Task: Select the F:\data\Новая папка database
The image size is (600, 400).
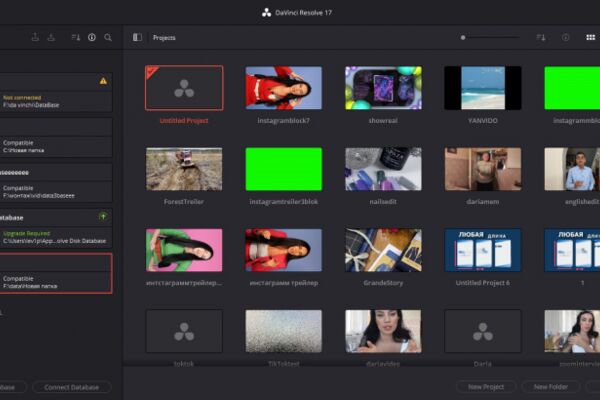Action: tap(56, 273)
